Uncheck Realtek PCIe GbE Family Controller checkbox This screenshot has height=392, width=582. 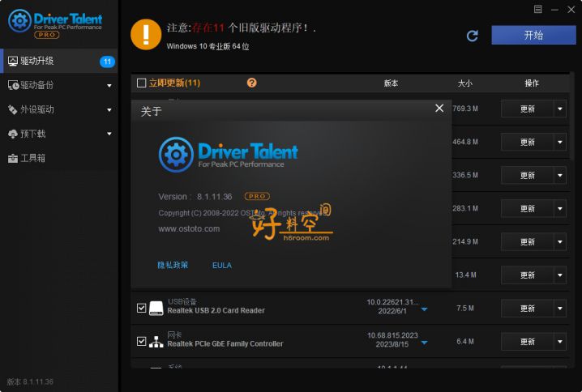point(141,341)
